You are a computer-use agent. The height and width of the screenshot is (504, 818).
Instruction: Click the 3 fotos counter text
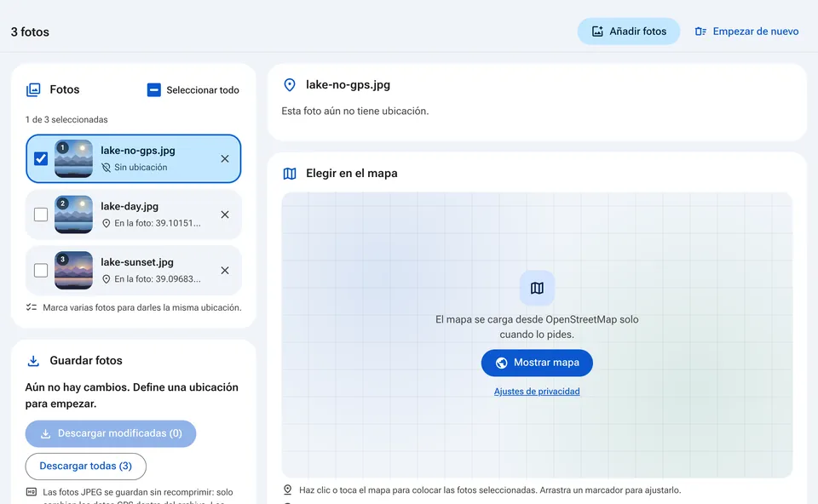click(x=31, y=31)
